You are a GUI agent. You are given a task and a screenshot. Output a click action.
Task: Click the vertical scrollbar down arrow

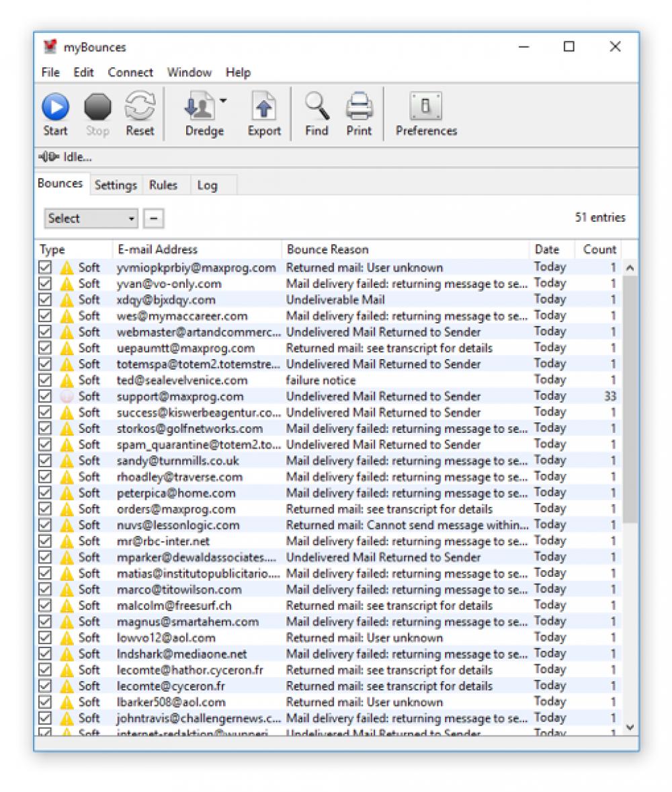click(630, 727)
